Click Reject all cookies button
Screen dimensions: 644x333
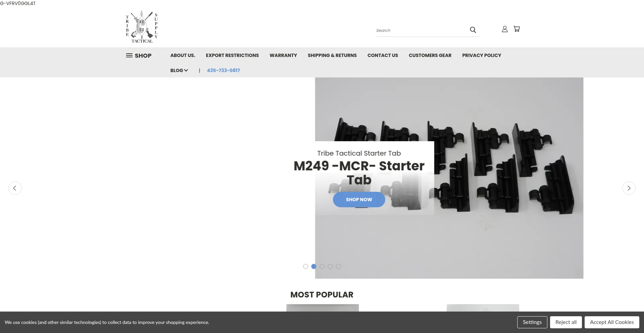(x=566, y=322)
